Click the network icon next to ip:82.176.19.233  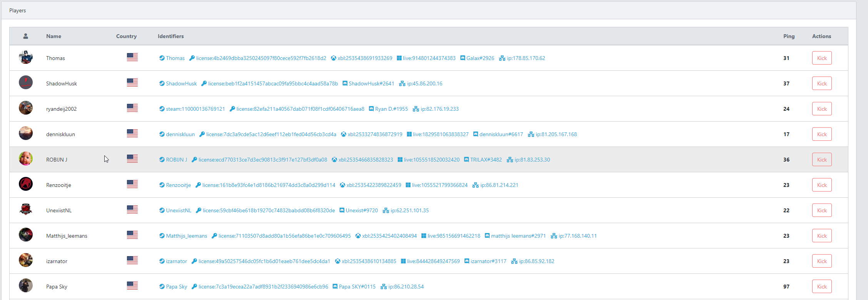click(x=416, y=109)
